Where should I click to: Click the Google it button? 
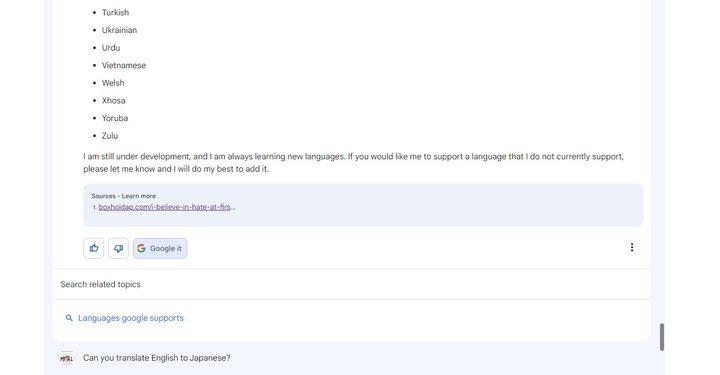click(x=160, y=248)
